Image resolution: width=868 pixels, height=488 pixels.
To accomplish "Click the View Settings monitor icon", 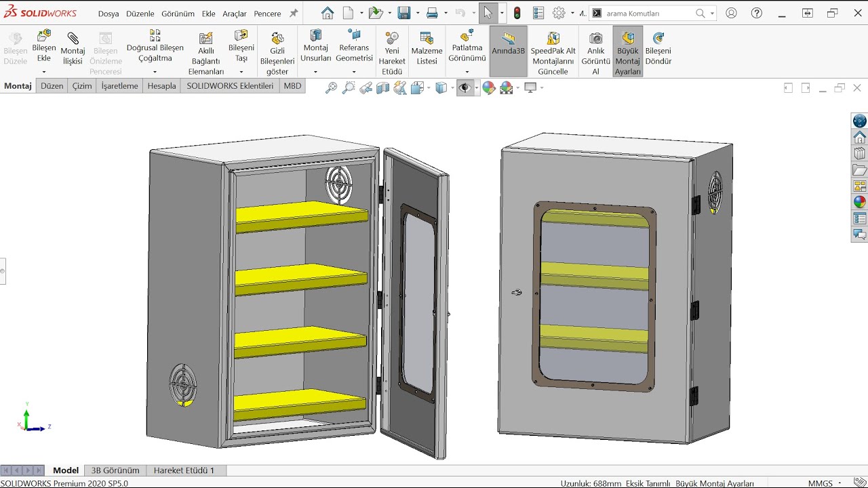I will click(x=530, y=87).
